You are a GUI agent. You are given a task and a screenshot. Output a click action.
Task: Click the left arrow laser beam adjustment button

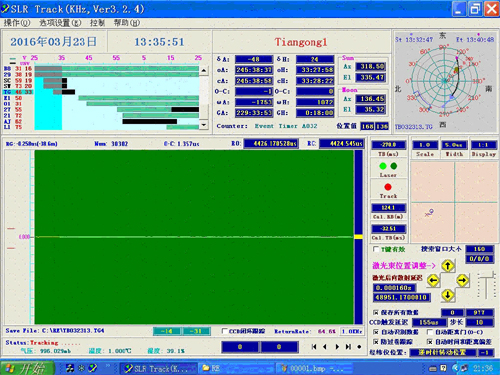[x=433, y=281]
